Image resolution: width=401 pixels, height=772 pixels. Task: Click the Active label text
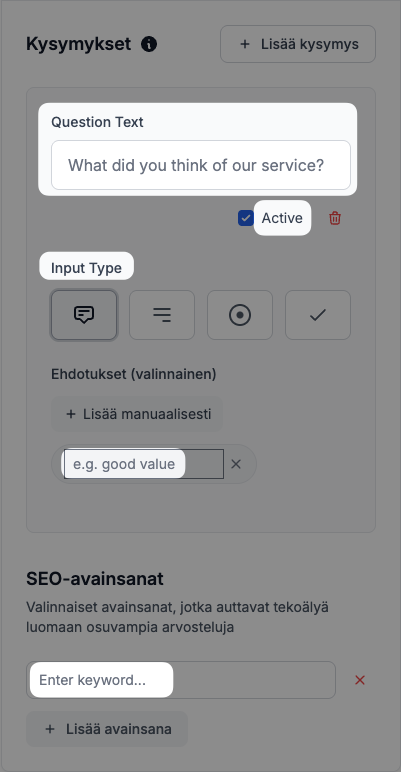282,218
